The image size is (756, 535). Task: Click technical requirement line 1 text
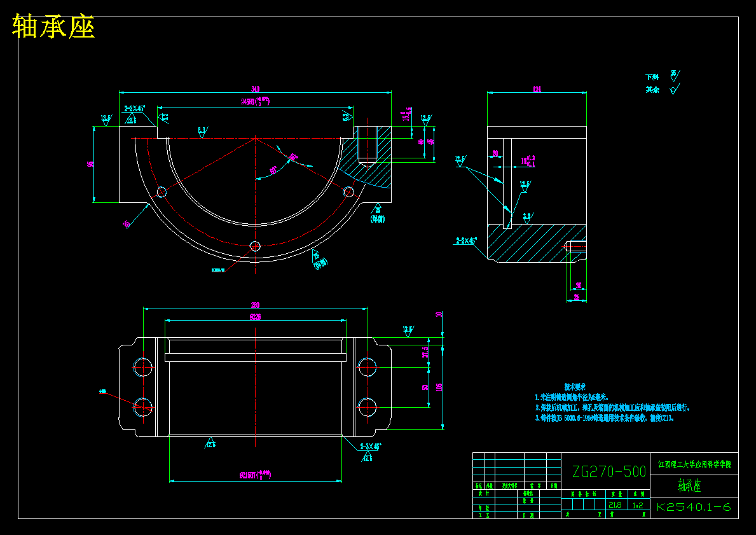pyautogui.click(x=572, y=398)
